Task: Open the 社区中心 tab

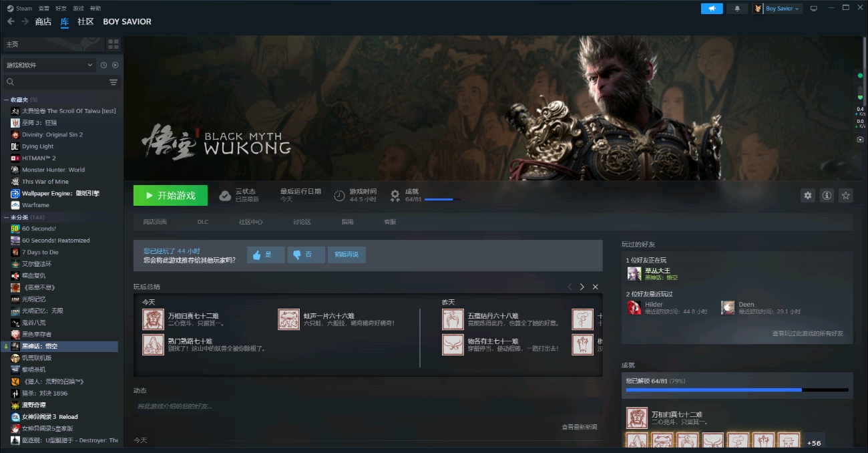Action: (x=251, y=222)
